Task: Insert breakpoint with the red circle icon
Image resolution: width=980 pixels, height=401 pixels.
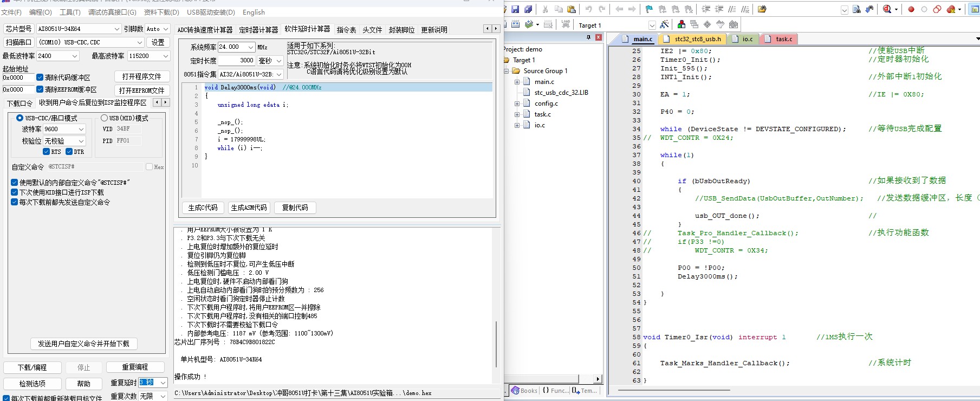Action: pyautogui.click(x=911, y=9)
